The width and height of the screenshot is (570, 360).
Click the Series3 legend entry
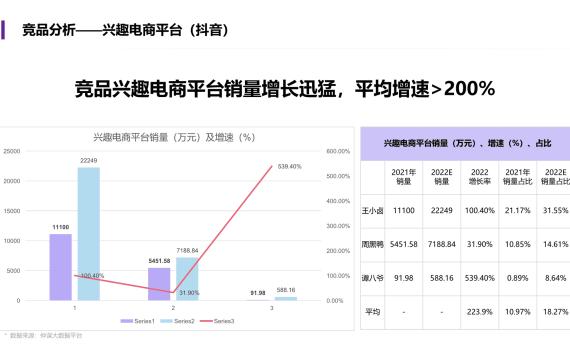tap(217, 321)
